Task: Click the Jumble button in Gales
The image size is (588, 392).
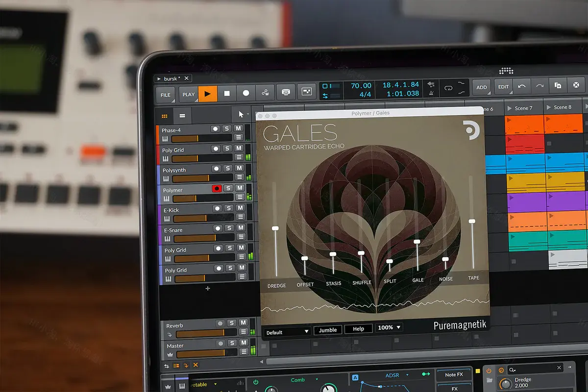Action: [x=327, y=329]
